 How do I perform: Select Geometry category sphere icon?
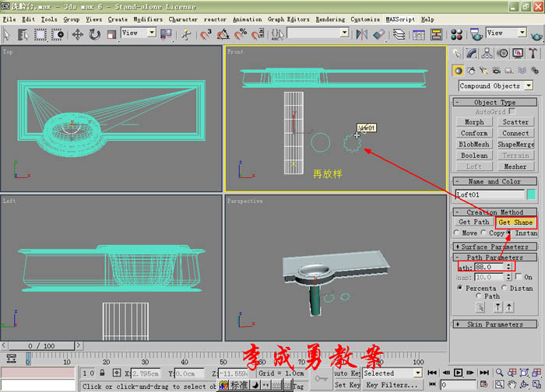point(459,71)
